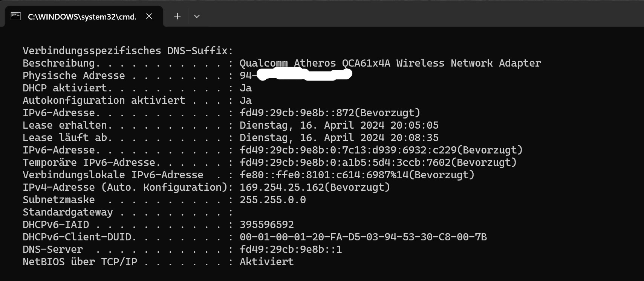The image size is (644, 281).
Task: Click the 'Lease erhalten' timestamp 20:05:05
Action: click(x=414, y=125)
